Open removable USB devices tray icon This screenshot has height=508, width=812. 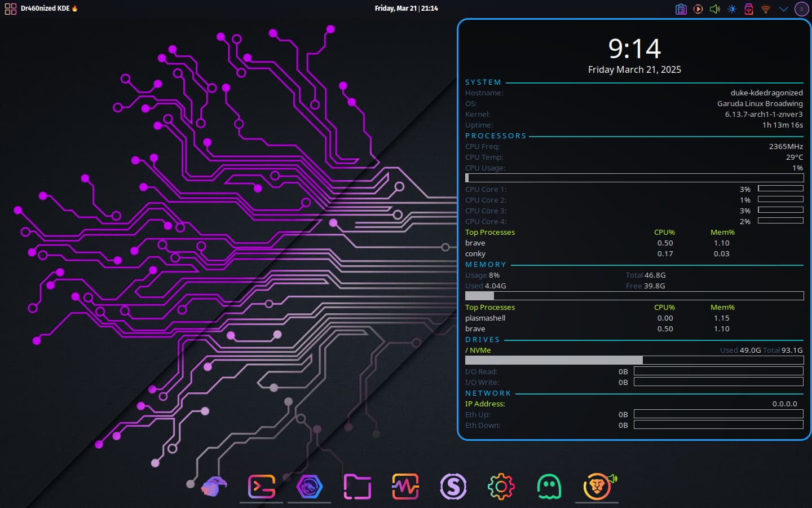tap(749, 9)
